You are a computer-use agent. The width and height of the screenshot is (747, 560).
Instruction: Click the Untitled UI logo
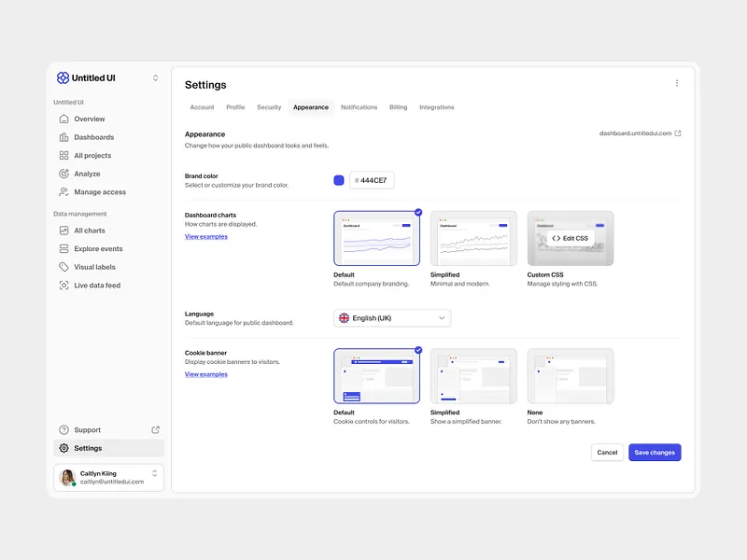coord(63,77)
